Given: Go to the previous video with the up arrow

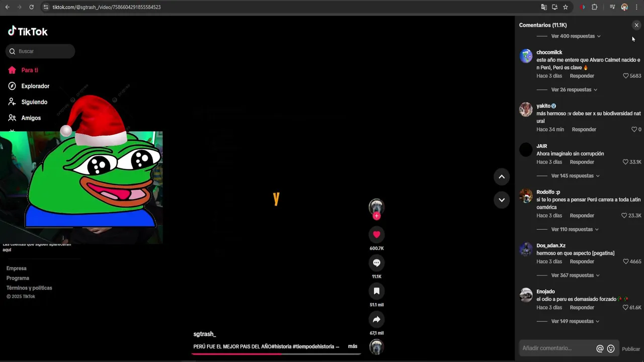Looking at the screenshot, I should click(502, 176).
